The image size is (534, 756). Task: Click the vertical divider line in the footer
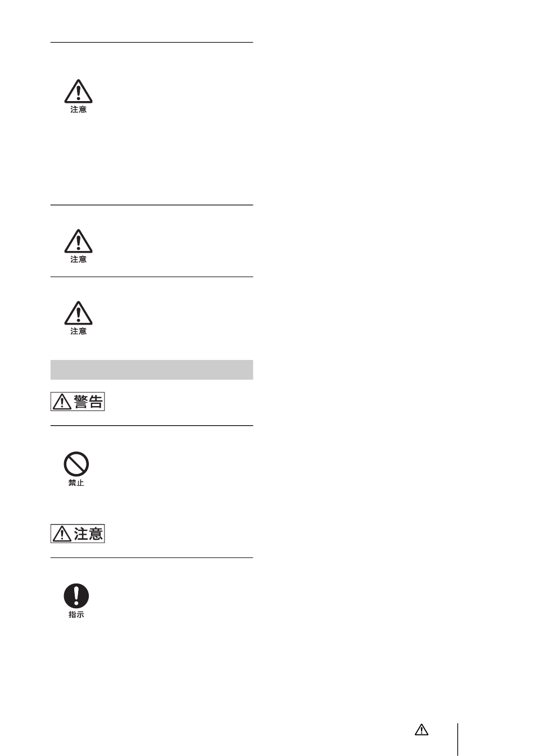click(458, 739)
